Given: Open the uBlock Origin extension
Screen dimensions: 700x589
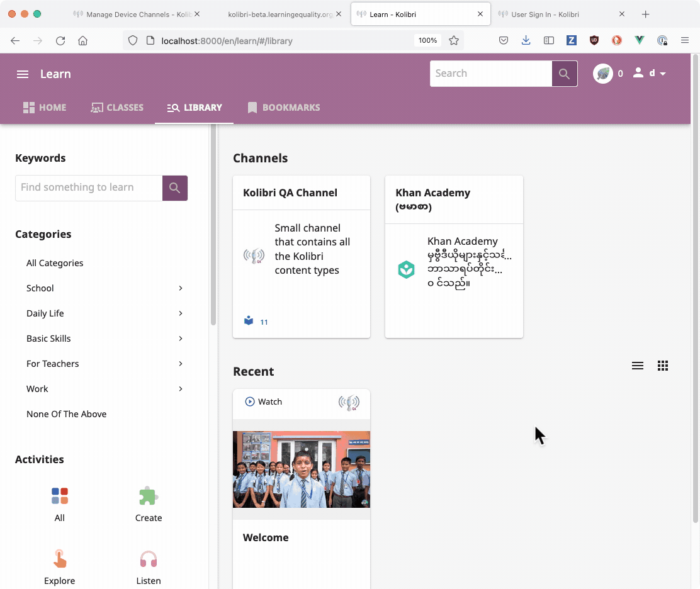Looking at the screenshot, I should pos(594,41).
